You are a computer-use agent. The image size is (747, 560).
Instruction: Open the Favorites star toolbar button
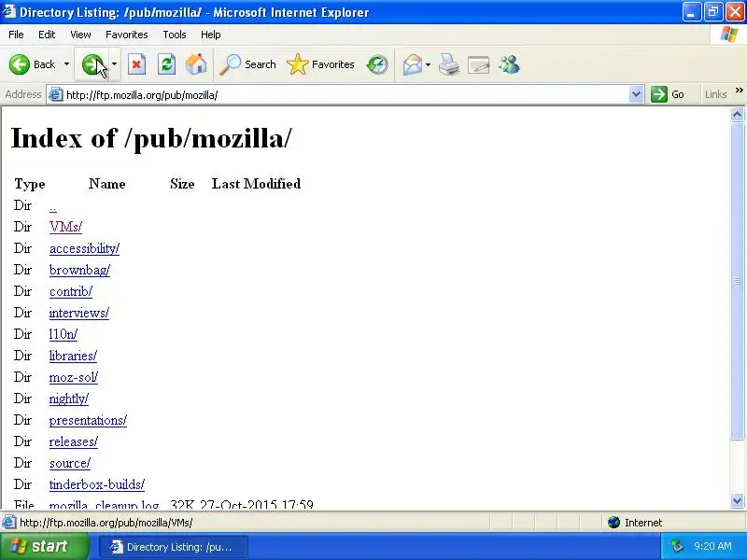click(320, 64)
